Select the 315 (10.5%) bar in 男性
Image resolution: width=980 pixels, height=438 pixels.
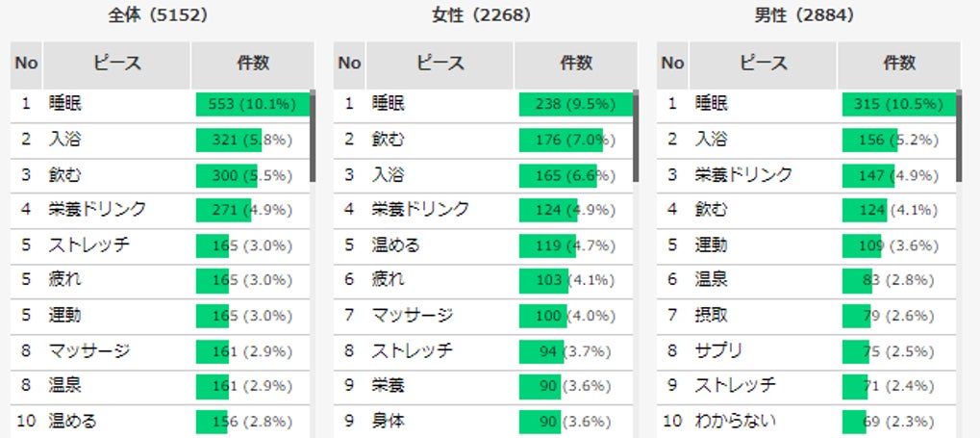pos(898,104)
